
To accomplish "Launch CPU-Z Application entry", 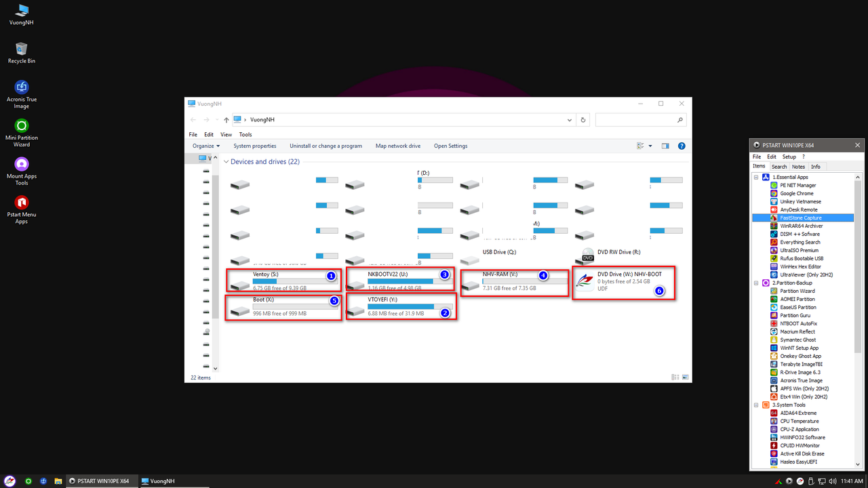I will 799,429.
